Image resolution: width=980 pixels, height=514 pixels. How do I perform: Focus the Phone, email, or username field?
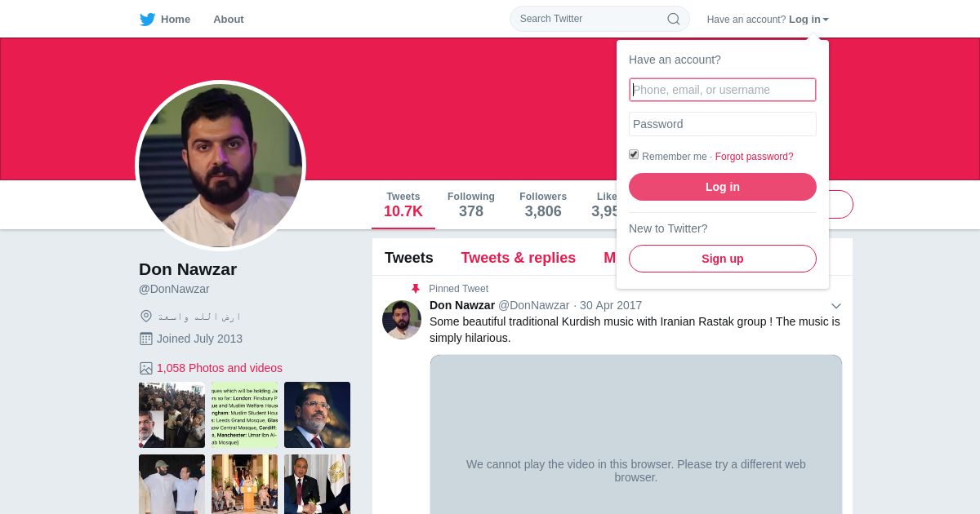[x=723, y=90]
